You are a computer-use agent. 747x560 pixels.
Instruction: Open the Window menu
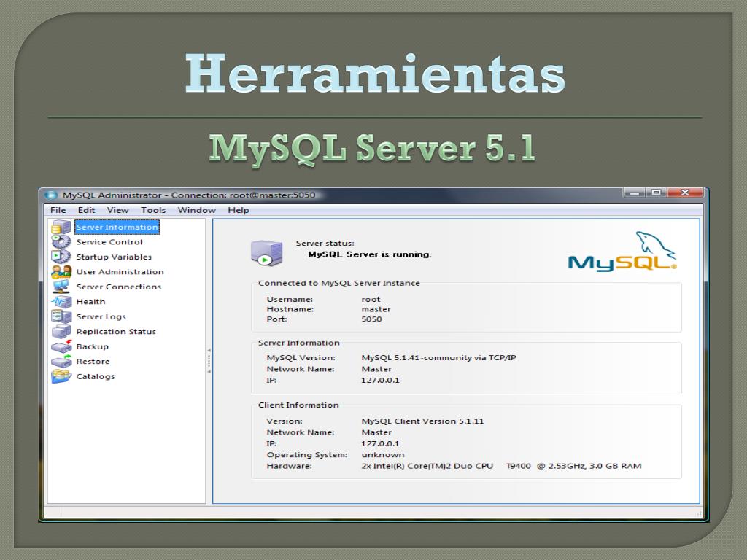[196, 210]
